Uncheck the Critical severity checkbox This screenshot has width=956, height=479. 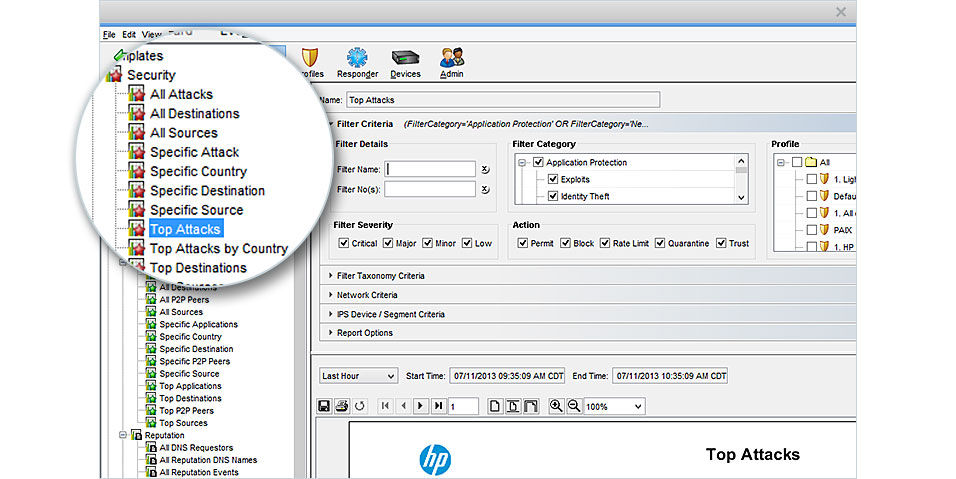click(344, 243)
